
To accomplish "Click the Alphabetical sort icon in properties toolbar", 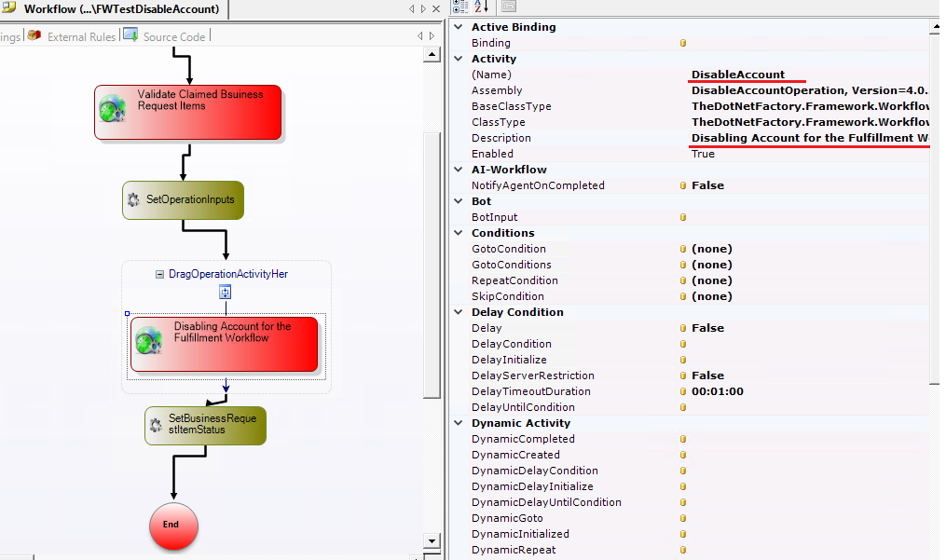I will point(481,6).
